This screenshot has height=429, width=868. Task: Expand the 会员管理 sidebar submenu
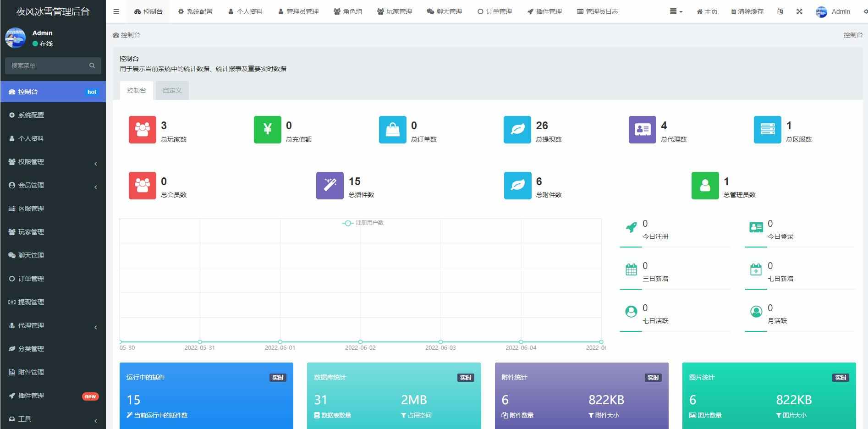click(53, 185)
